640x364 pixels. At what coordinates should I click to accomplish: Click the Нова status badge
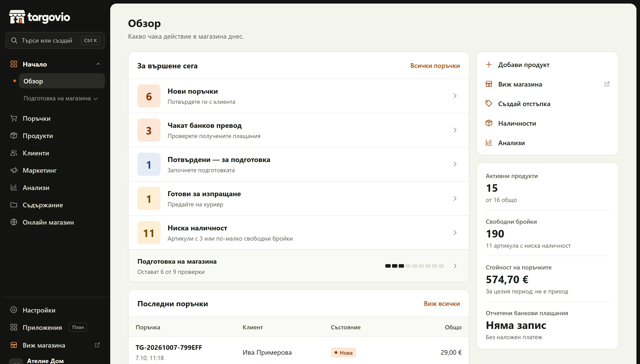click(x=343, y=352)
